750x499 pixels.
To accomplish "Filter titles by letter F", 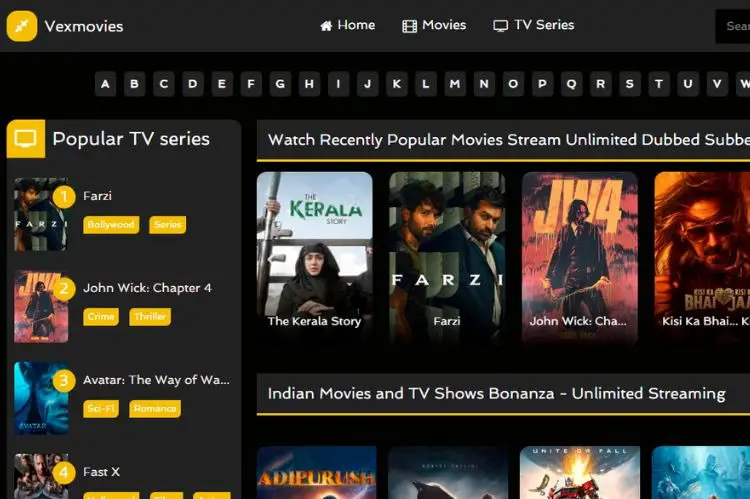I will [251, 84].
